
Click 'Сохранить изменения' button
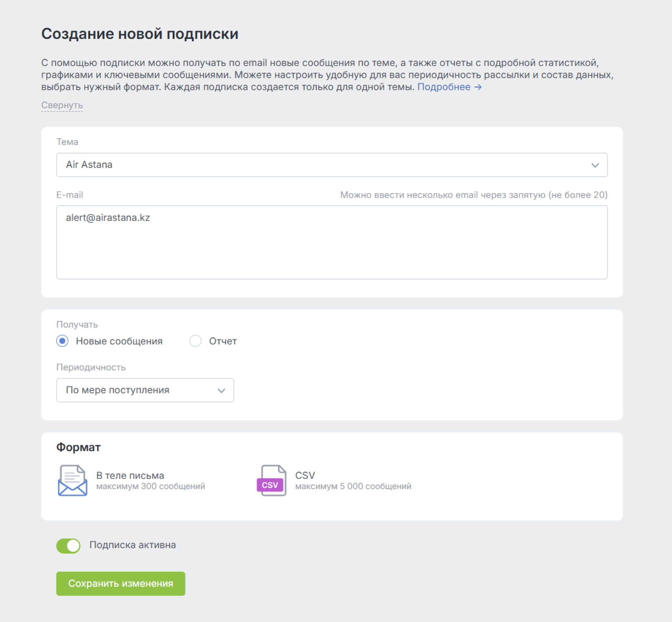[x=121, y=583]
